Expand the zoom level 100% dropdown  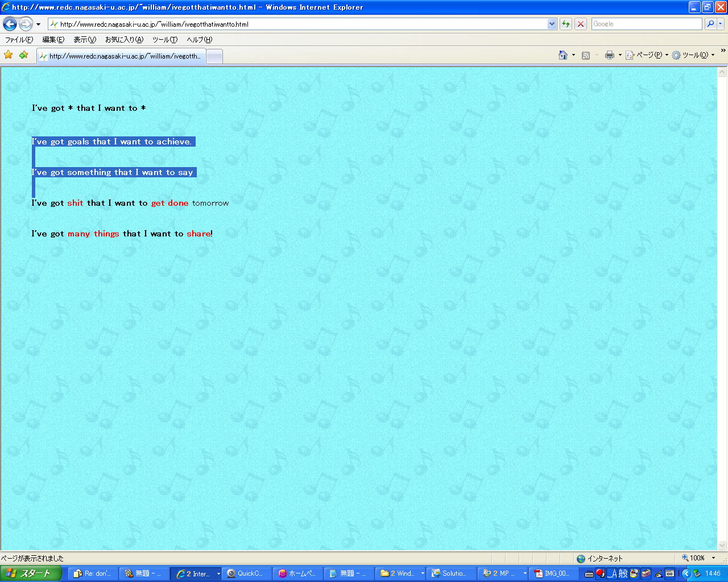[714, 558]
